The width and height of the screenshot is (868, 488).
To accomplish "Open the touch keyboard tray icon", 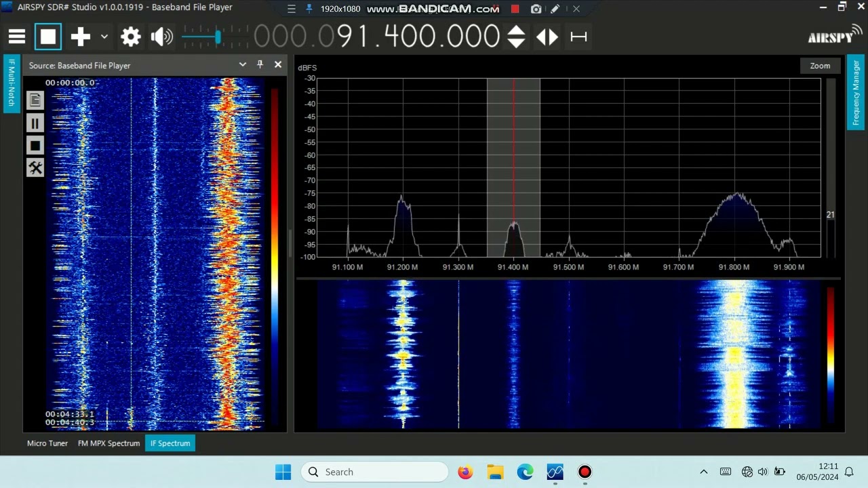I will coord(726,472).
